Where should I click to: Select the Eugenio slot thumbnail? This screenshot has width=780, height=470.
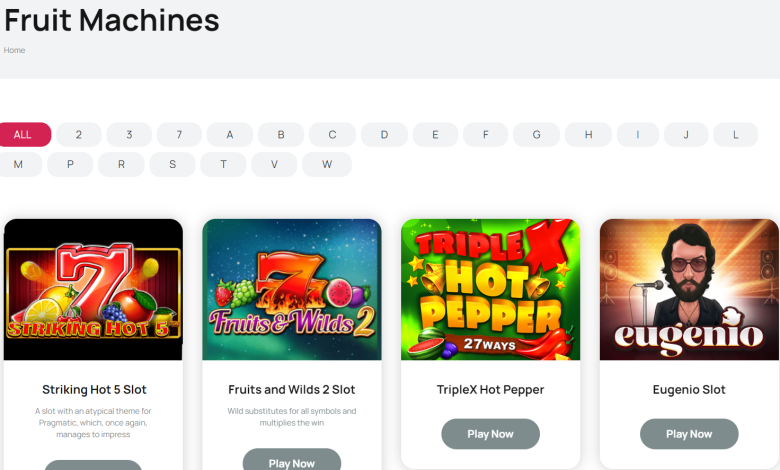coord(689,289)
